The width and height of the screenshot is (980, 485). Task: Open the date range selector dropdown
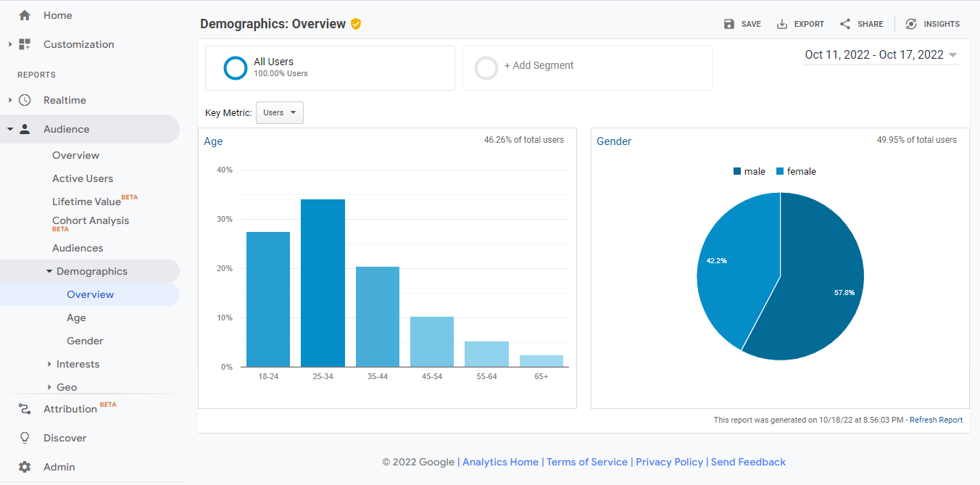[x=879, y=54]
